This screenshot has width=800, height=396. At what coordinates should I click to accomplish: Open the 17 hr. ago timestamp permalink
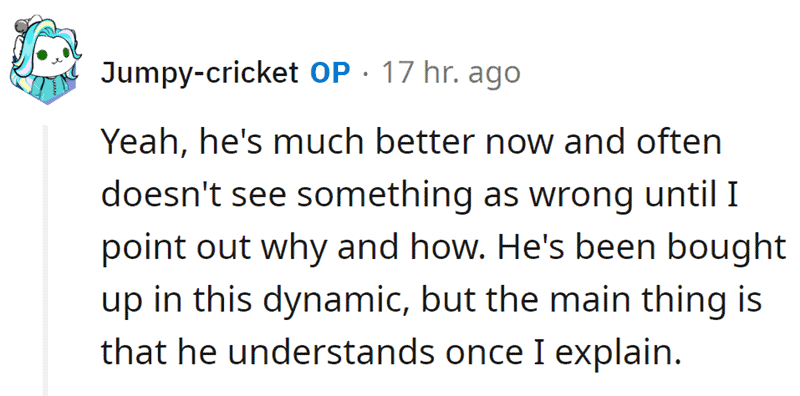click(451, 73)
